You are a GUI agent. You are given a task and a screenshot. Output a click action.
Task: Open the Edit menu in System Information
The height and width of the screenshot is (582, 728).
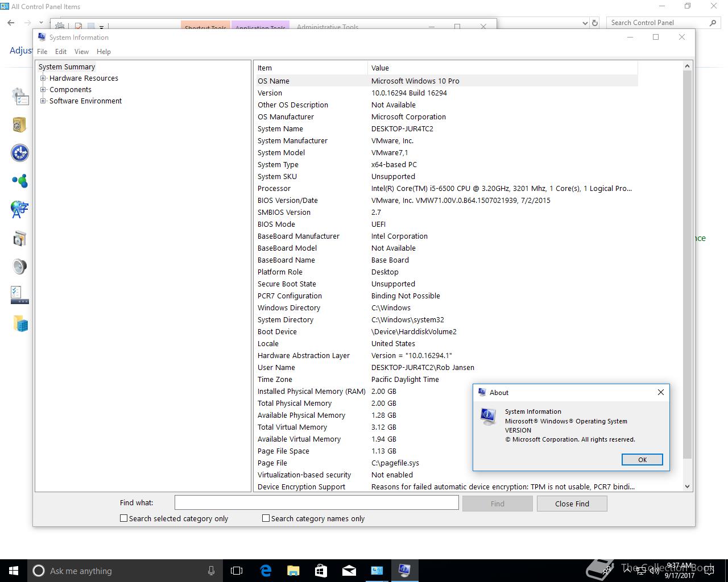61,52
